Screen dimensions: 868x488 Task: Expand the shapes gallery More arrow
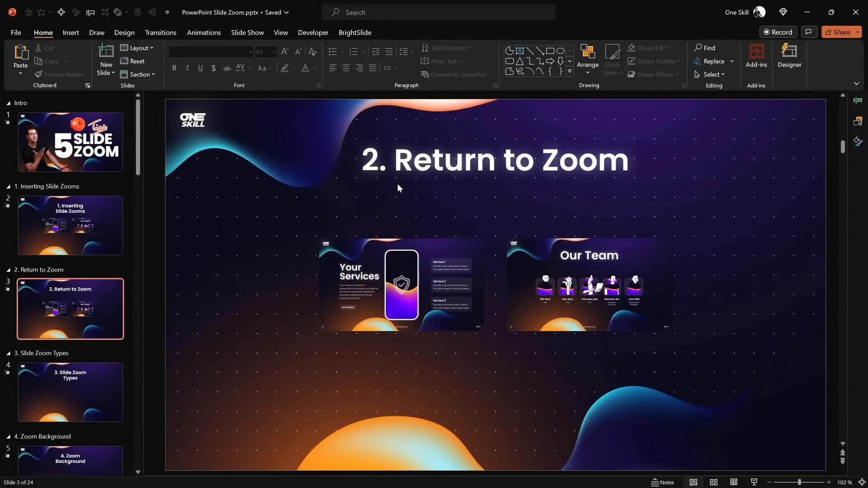tap(570, 71)
